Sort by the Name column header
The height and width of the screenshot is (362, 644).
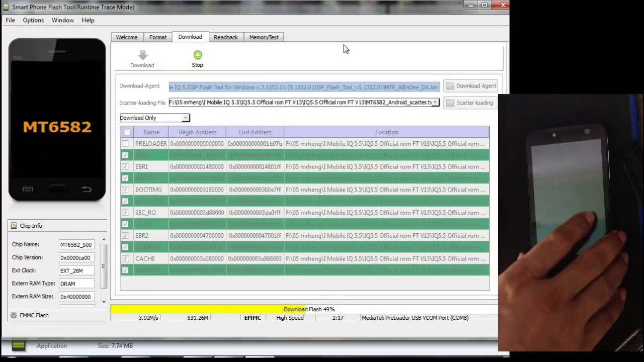pos(151,132)
